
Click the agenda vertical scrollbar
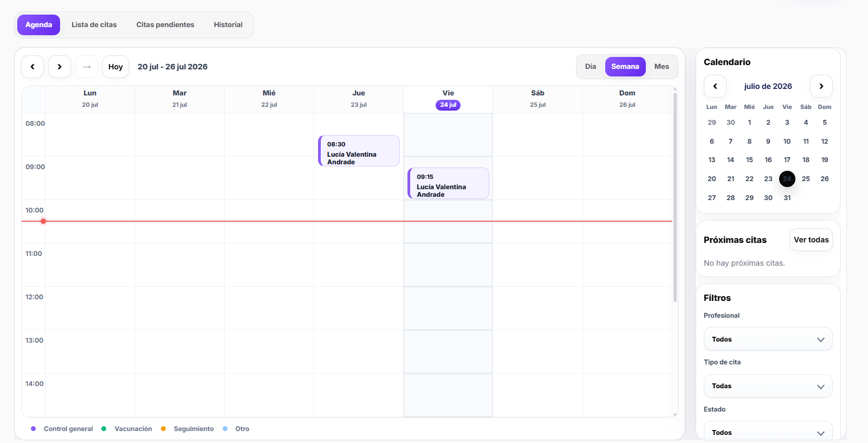click(675, 198)
